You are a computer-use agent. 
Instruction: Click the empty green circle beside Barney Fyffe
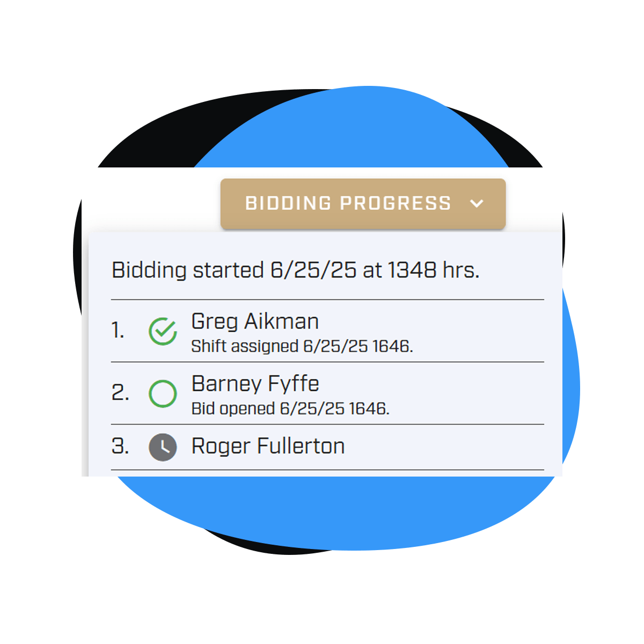click(x=163, y=394)
